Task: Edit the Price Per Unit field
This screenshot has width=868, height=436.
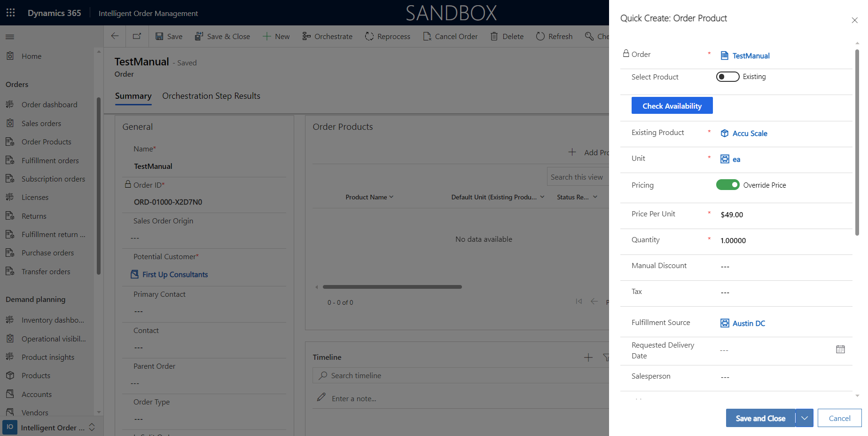Action: (x=784, y=214)
